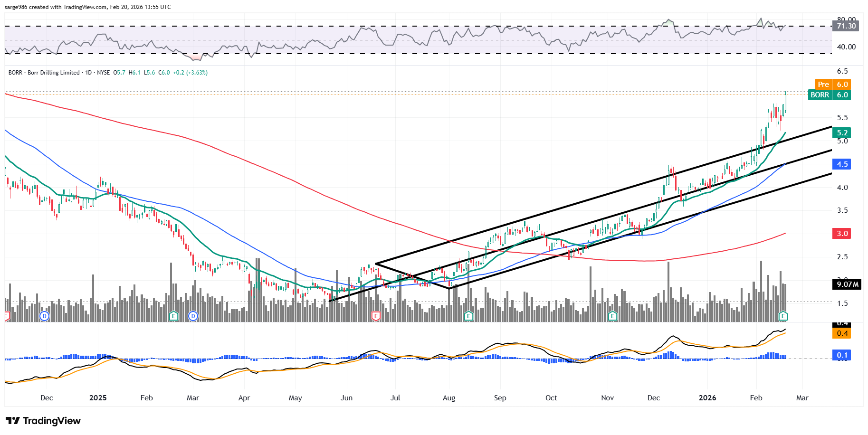Open the green earnings marker in mid-August 2025
This screenshot has height=435, width=868.
point(468,316)
